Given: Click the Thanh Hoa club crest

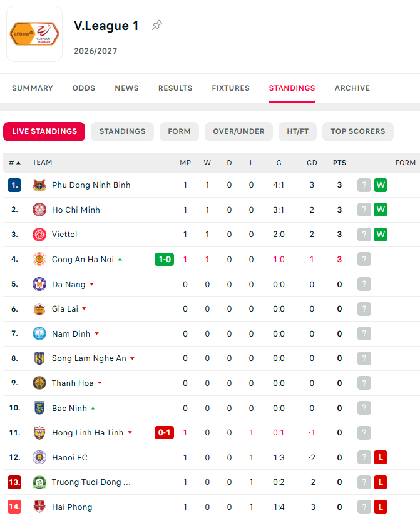Looking at the screenshot, I should tap(39, 383).
